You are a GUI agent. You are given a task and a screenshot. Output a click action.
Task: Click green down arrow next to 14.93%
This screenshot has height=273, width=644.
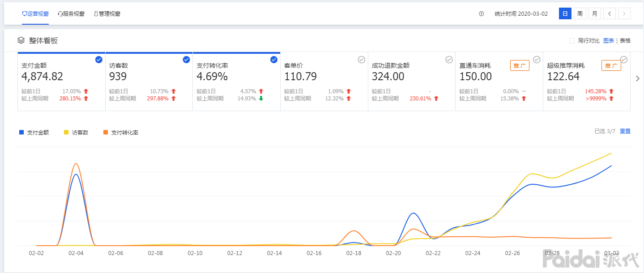(x=261, y=99)
